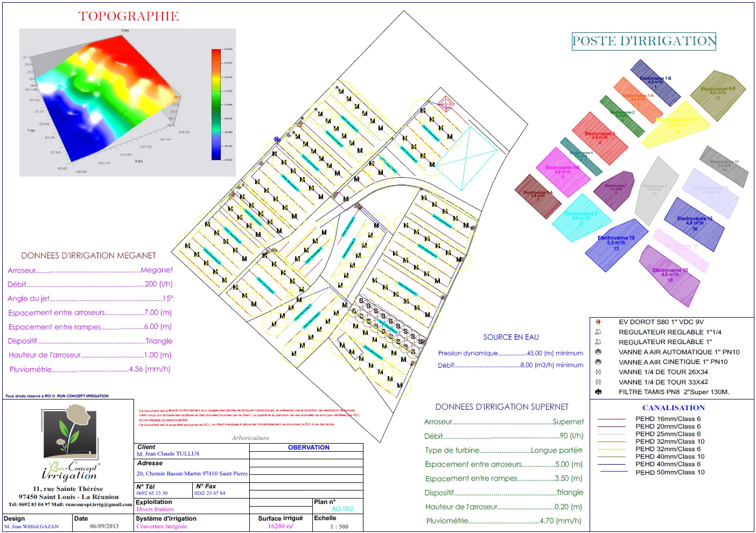756x533 pixels.
Task: Click the irrigated surface value '16280 m²'
Action: click(x=281, y=526)
